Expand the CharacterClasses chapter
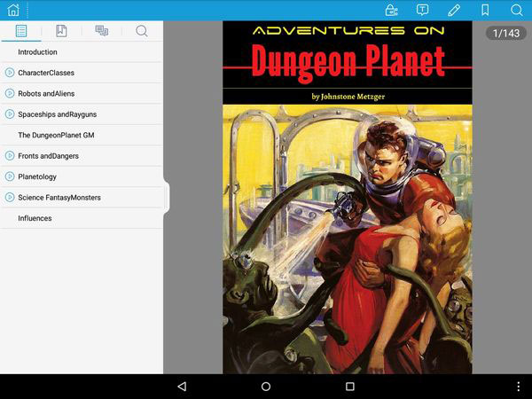The width and height of the screenshot is (532, 399). (x=10, y=73)
